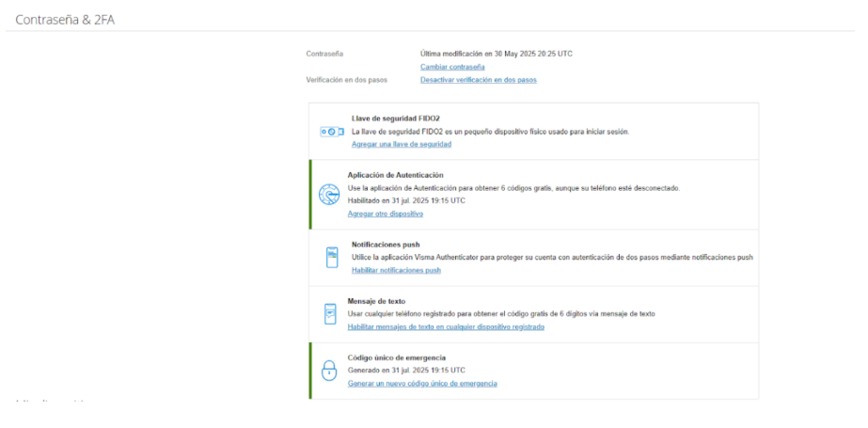868x428 pixels.
Task: Click the emergency code padlock icon
Action: (x=329, y=371)
